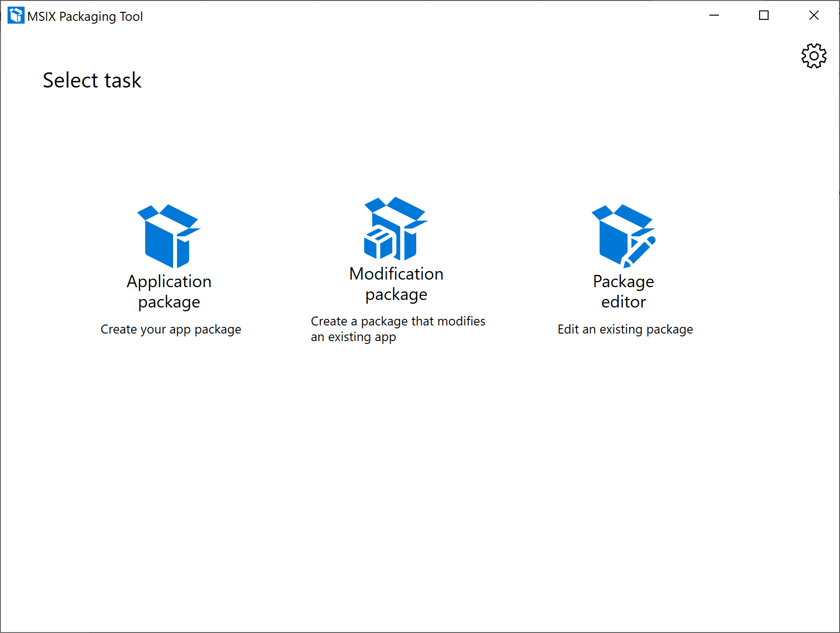Minimize the MSIX Packaging Tool window
840x633 pixels.
click(x=714, y=16)
